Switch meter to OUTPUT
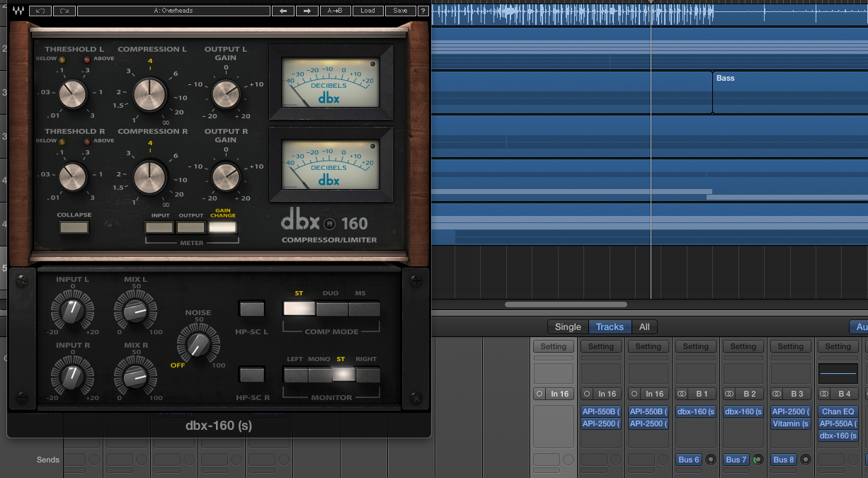 coord(190,227)
